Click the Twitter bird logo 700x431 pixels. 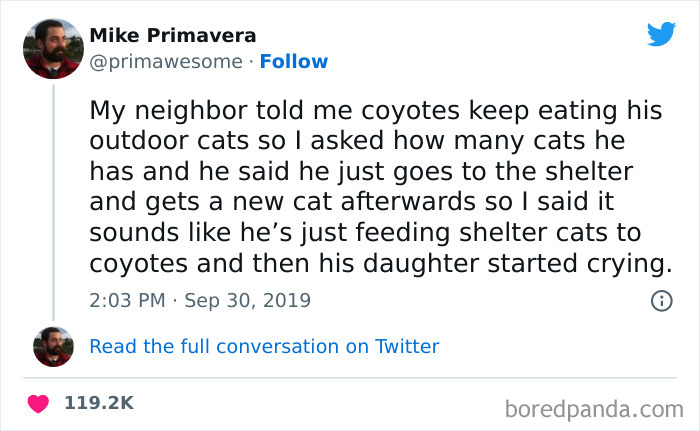coord(661,34)
